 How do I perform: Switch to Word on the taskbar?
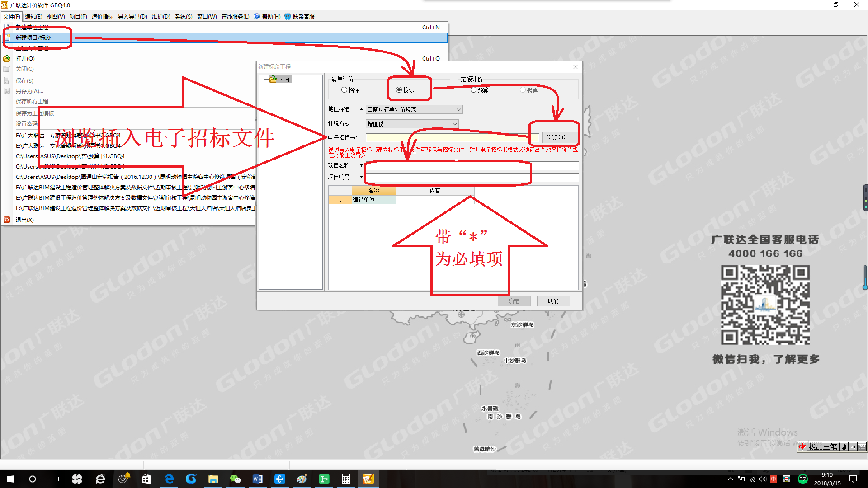(x=258, y=479)
